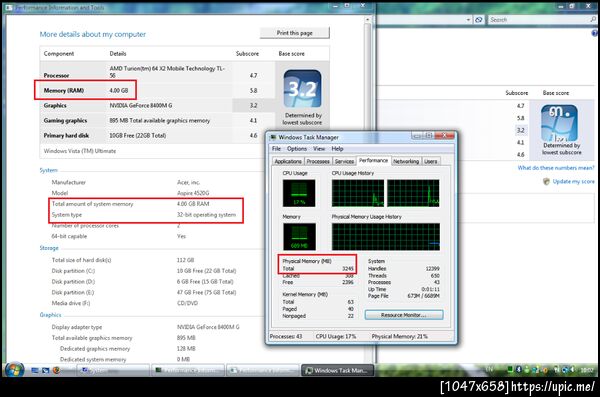Click the refresh icon beside address bar
This screenshot has height=397, width=600.
coord(479,20)
